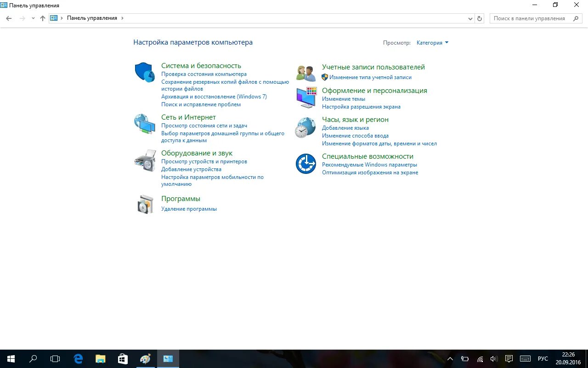Click the taskbar clock and date

coord(568,359)
